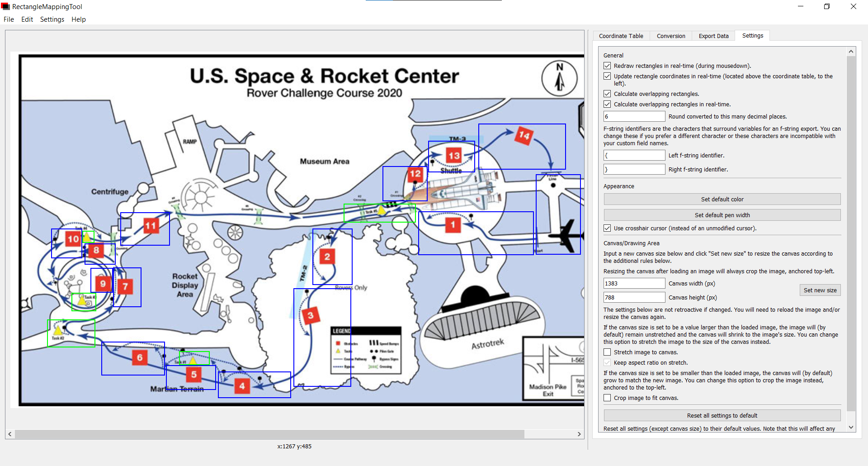Click red marker number 4 on map

242,386
